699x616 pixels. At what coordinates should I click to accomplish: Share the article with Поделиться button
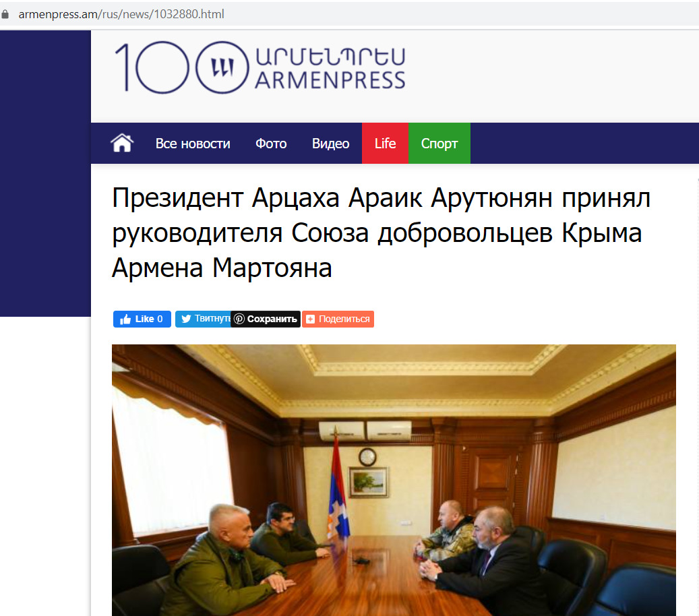338,319
